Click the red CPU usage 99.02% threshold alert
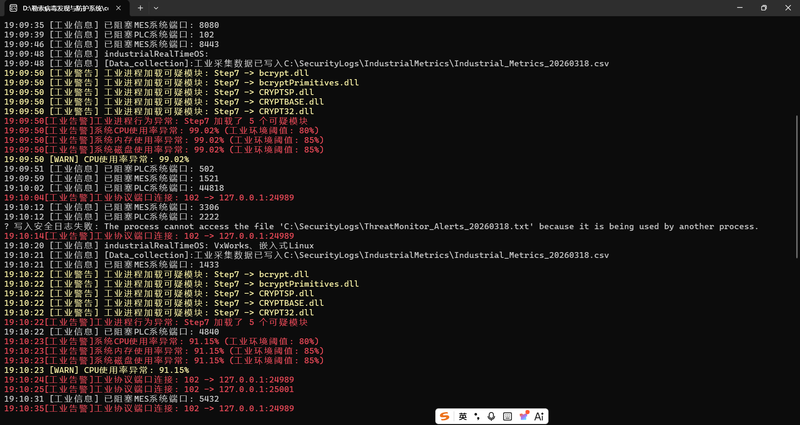The image size is (800, 425). pos(162,131)
